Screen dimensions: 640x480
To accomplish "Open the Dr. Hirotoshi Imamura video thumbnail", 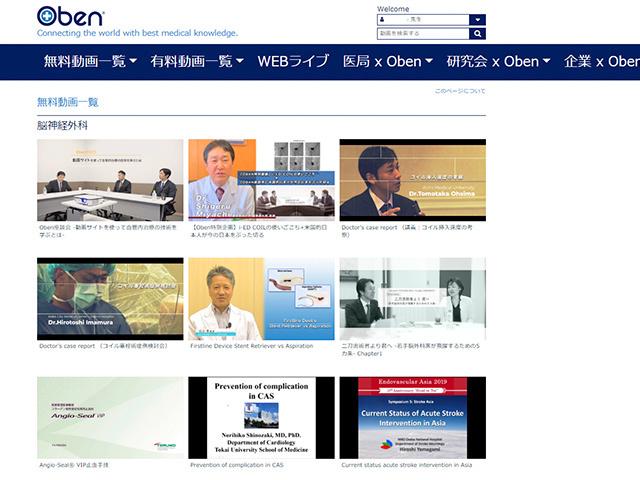I will coord(110,298).
